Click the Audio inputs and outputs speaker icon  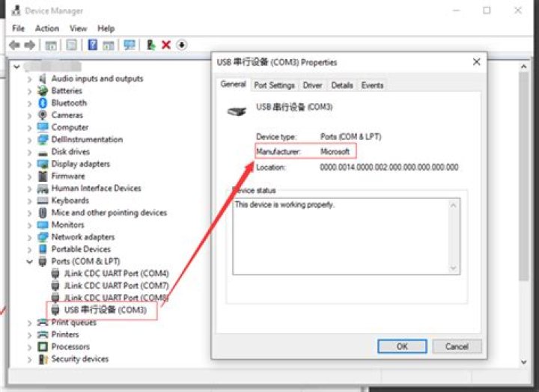pyautogui.click(x=43, y=79)
